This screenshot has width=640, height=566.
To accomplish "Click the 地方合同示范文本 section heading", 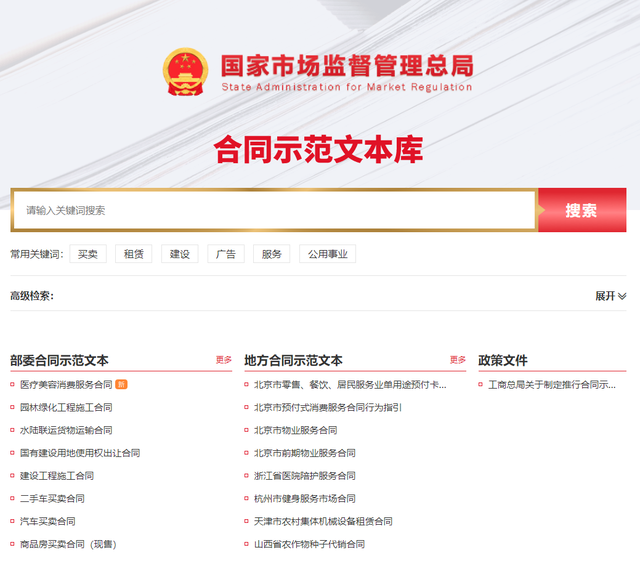I will [293, 360].
